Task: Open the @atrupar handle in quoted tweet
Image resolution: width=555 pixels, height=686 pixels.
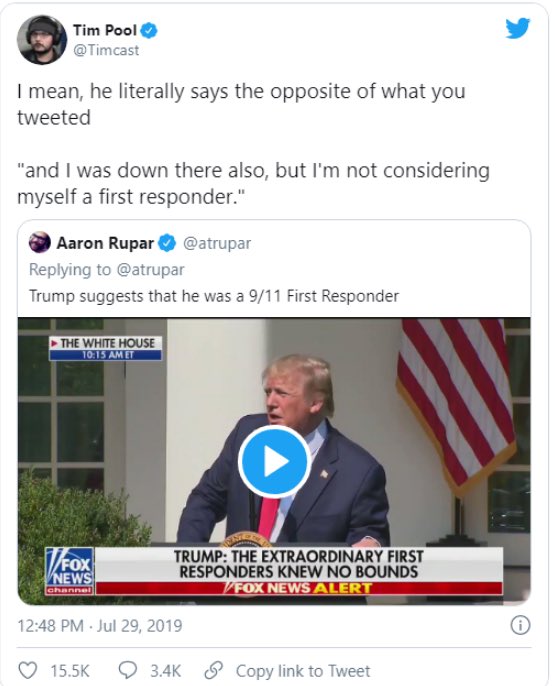Action: (217, 243)
